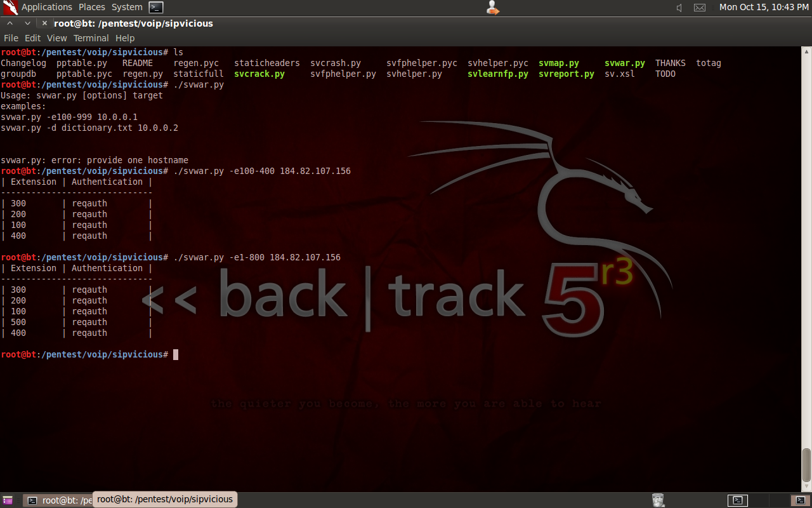Click the THANKS file name
812x508 pixels.
click(671, 63)
